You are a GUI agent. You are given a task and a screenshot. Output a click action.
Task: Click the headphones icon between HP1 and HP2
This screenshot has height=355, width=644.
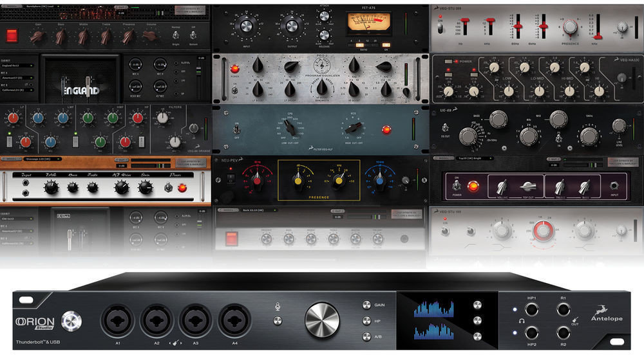(522, 320)
